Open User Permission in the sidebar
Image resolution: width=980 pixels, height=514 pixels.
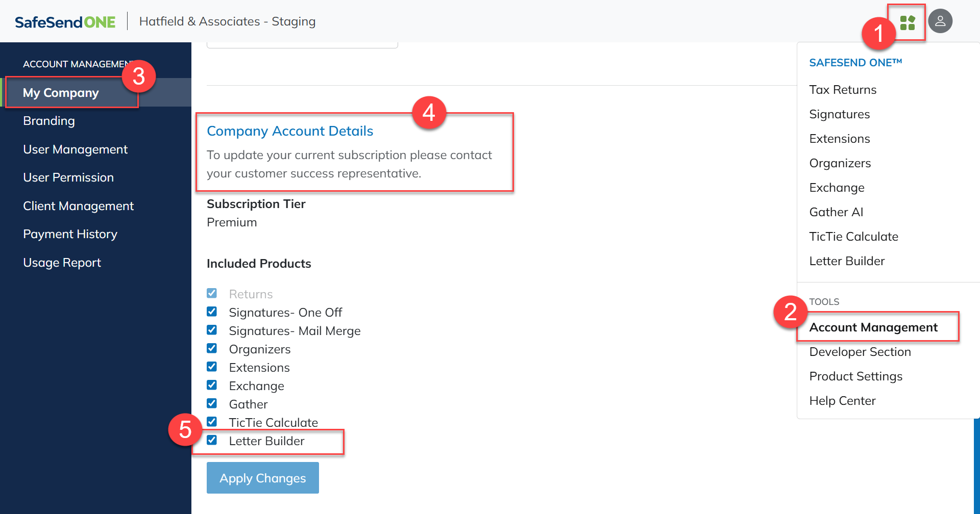pyautogui.click(x=68, y=177)
